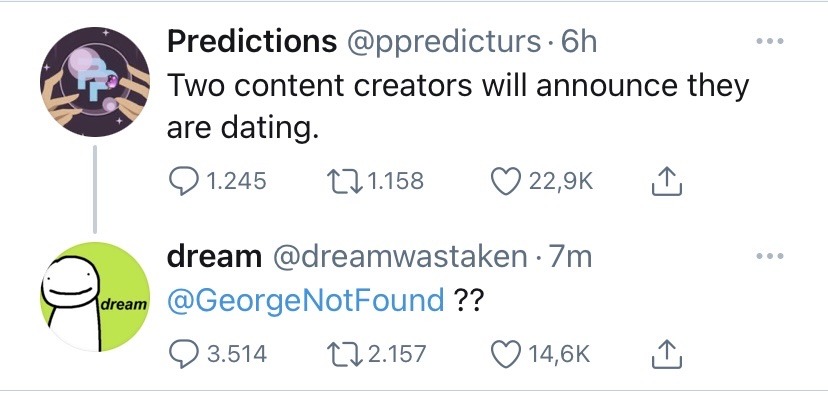Click the @dreamwastaken handle
Viewport: 828px width, 395px height.
pos(399,257)
